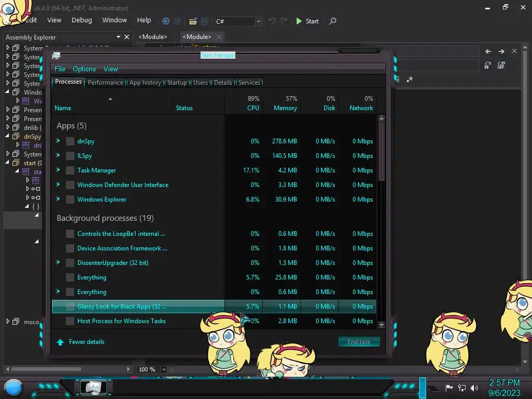Click Windows Defender User Interface icon
Viewport: 532px width, 399px height.
point(70,185)
